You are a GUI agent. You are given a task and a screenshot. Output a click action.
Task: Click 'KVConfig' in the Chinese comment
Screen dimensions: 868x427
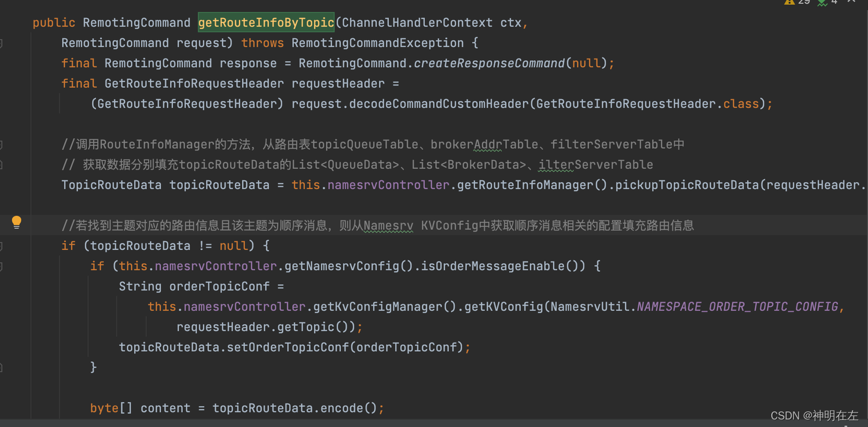450,226
